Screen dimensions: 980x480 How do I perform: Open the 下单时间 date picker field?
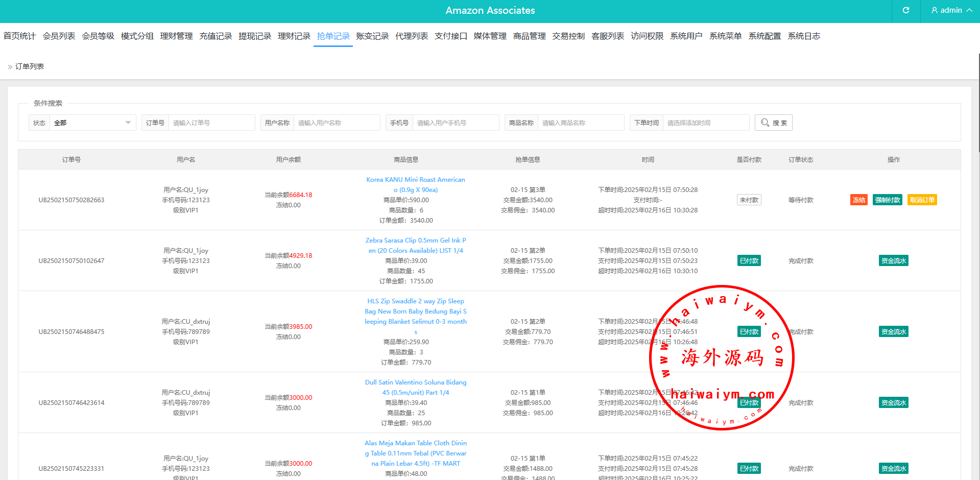(705, 123)
